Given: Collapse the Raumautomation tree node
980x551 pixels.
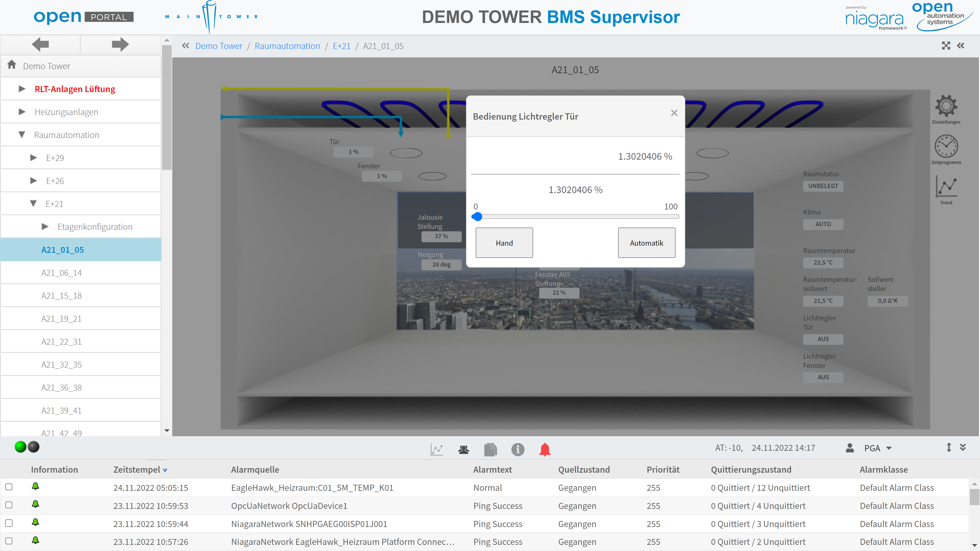Looking at the screenshot, I should (22, 135).
